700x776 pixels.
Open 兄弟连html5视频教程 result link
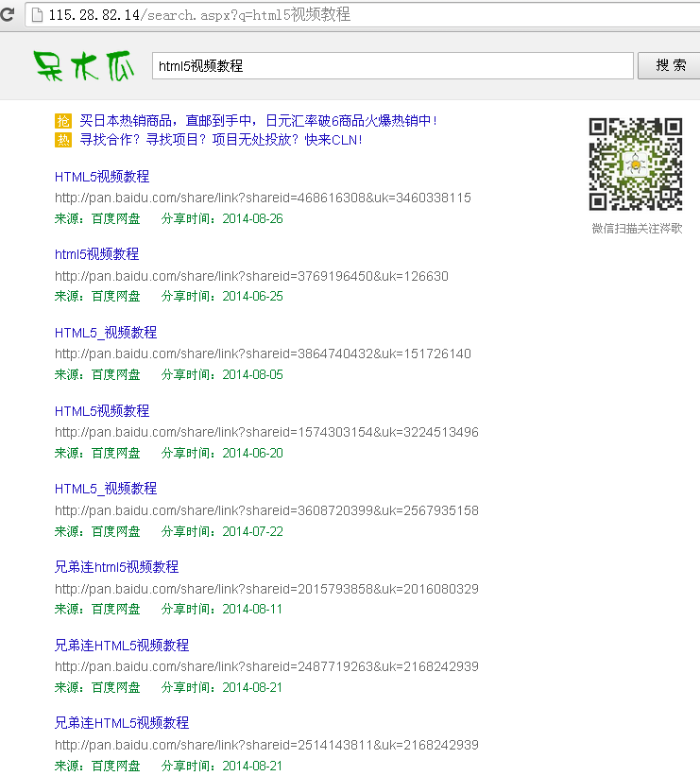[116, 567]
